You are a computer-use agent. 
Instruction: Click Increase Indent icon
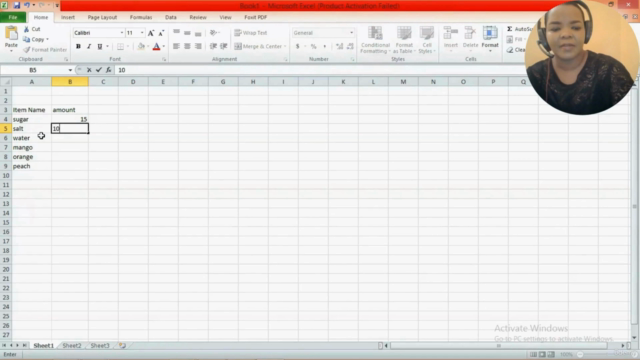coord(224,47)
